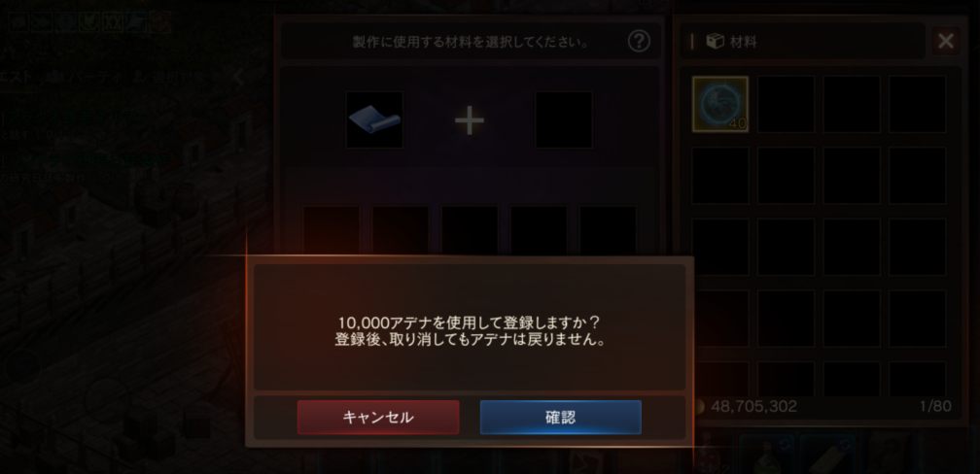
Task: Select the glowing orb material with count 40
Action: coord(720,104)
